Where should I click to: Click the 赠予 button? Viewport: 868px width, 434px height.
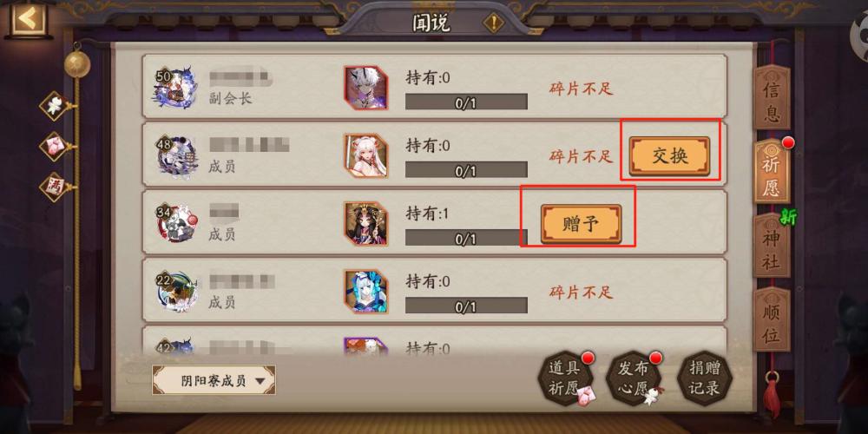pyautogui.click(x=581, y=224)
